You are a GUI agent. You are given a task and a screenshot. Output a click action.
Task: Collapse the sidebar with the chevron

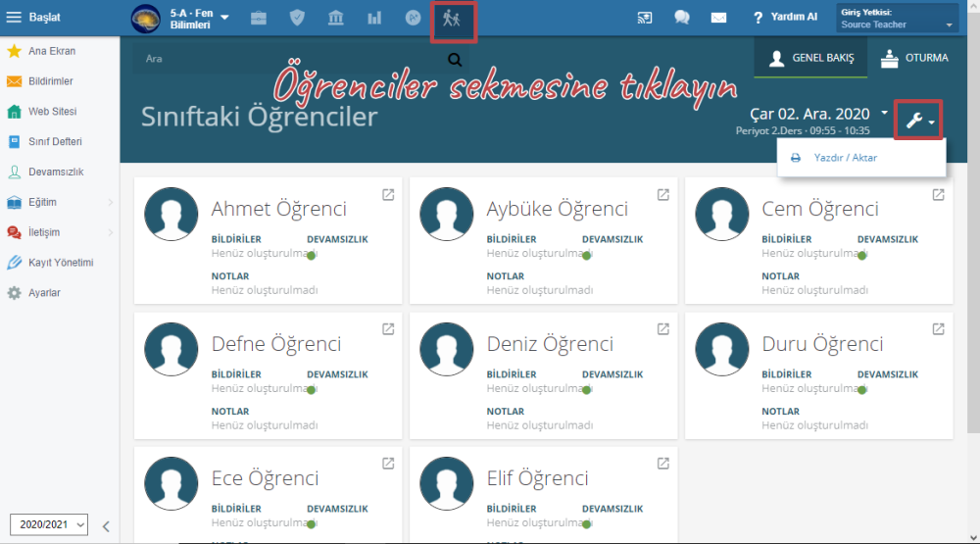[x=106, y=526]
